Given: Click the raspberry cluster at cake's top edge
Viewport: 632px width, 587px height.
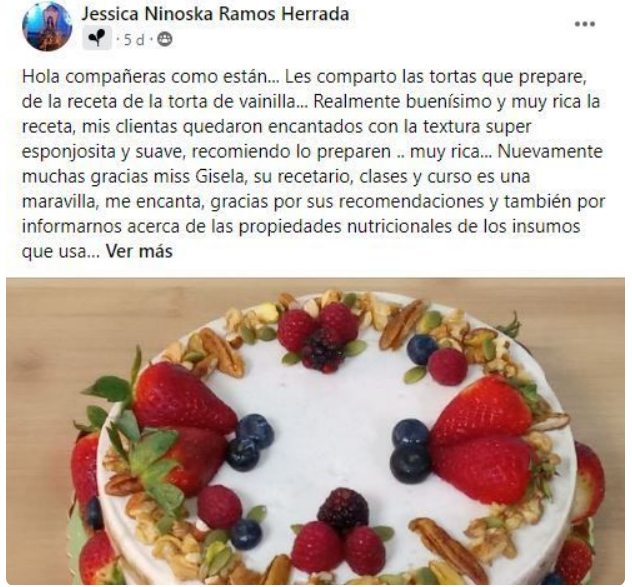Looking at the screenshot, I should pyautogui.click(x=318, y=337).
